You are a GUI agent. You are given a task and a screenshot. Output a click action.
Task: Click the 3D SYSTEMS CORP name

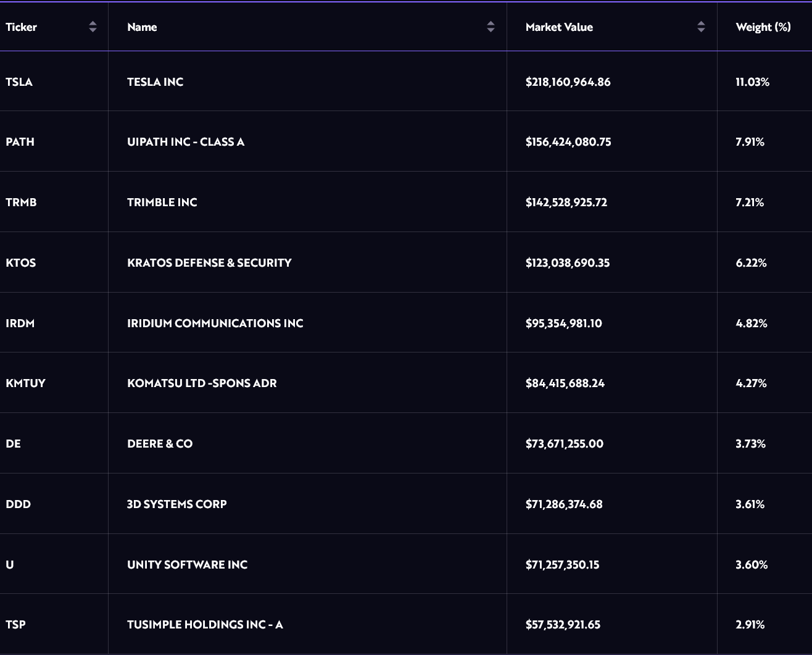coord(177,504)
